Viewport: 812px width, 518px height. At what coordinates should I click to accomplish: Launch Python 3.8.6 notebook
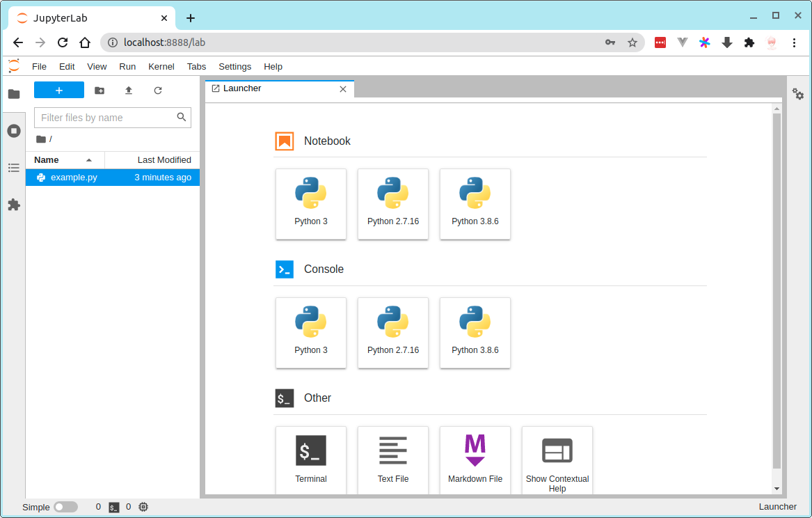click(475, 204)
